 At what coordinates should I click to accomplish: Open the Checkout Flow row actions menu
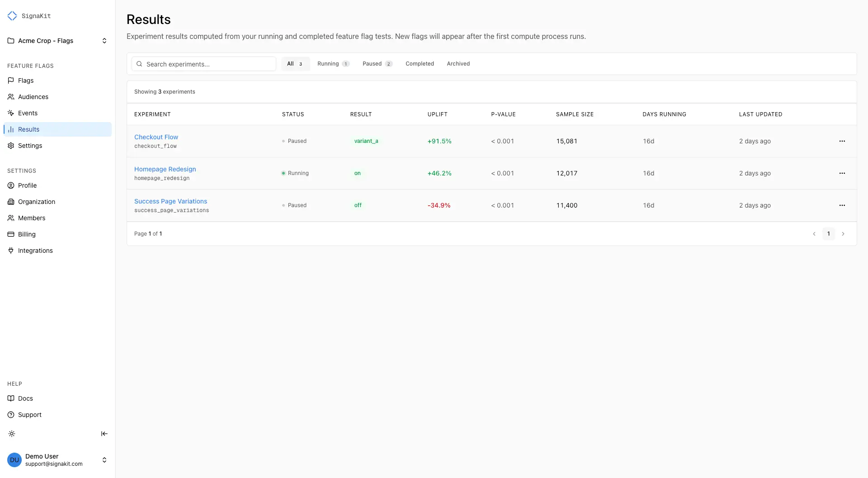click(x=842, y=141)
